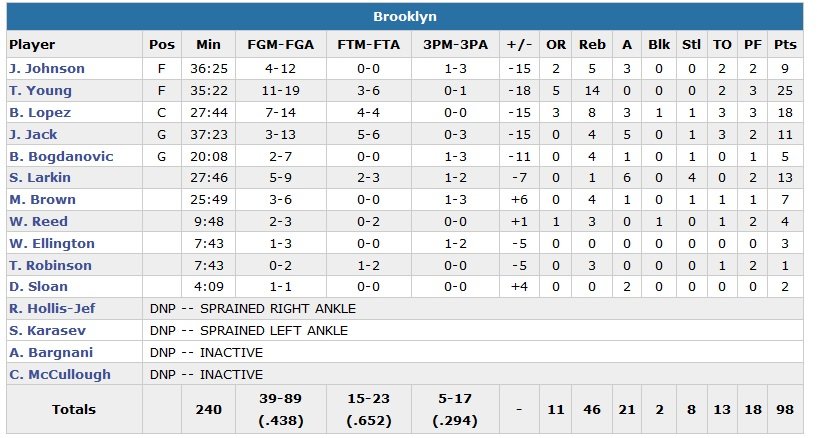Open B. Bogdanovic player page
817x438 pixels.
coord(61,157)
